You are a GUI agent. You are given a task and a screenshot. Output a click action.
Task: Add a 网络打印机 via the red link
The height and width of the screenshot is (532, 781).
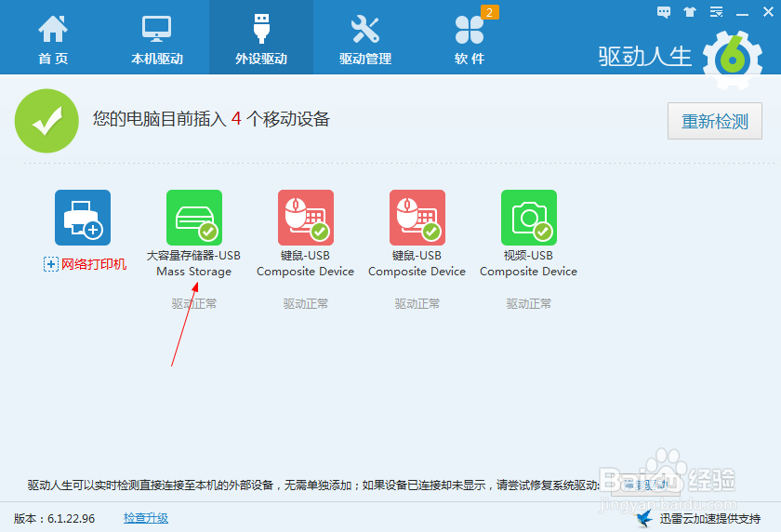tap(94, 264)
